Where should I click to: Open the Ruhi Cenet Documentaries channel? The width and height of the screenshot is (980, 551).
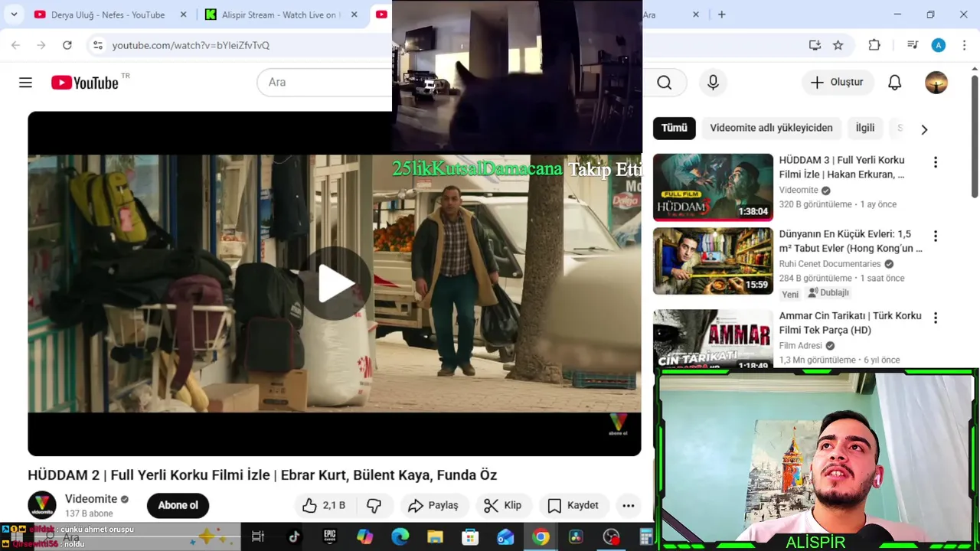click(x=830, y=264)
